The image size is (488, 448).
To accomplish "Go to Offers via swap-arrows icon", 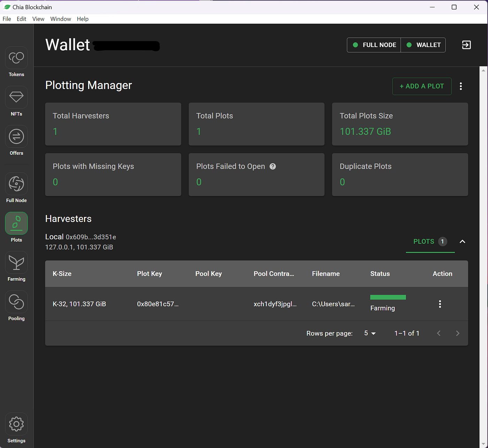I will click(x=16, y=136).
